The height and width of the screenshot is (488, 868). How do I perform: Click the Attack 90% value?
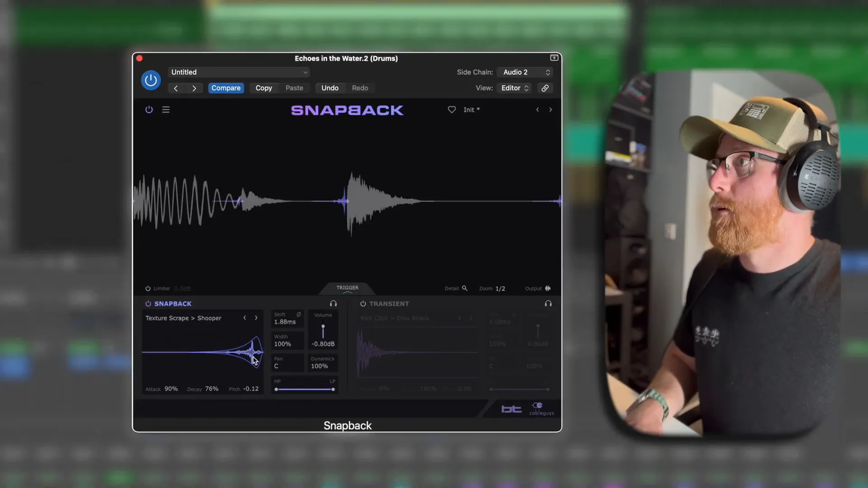[x=171, y=389]
